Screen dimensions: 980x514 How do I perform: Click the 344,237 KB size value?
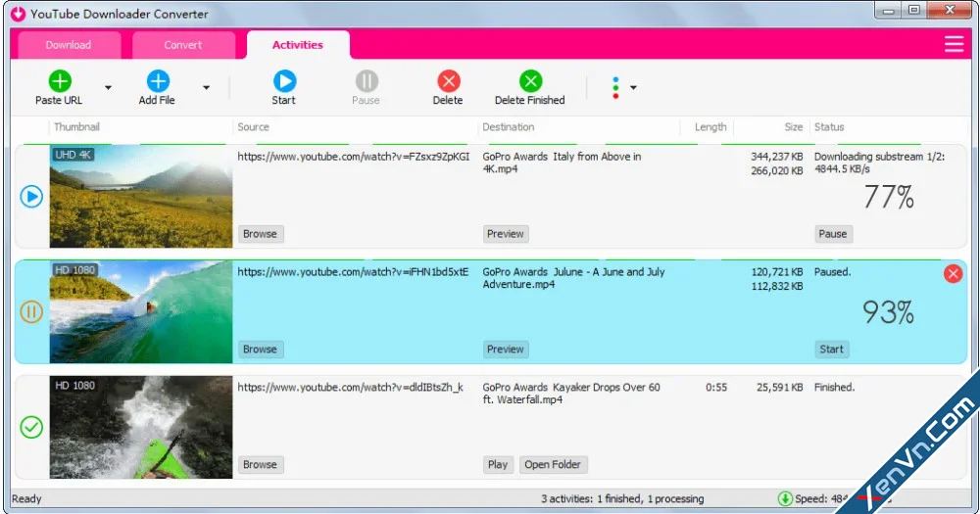[x=777, y=157]
